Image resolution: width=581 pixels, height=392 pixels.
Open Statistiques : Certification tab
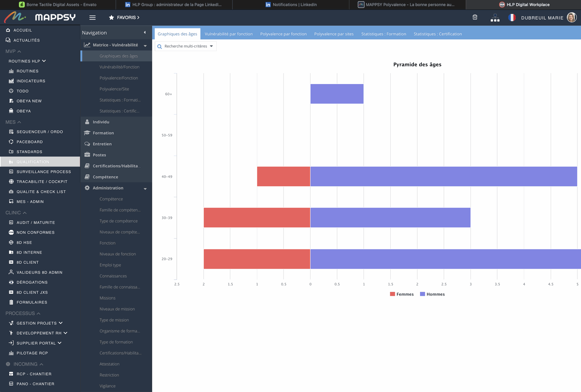pos(438,34)
